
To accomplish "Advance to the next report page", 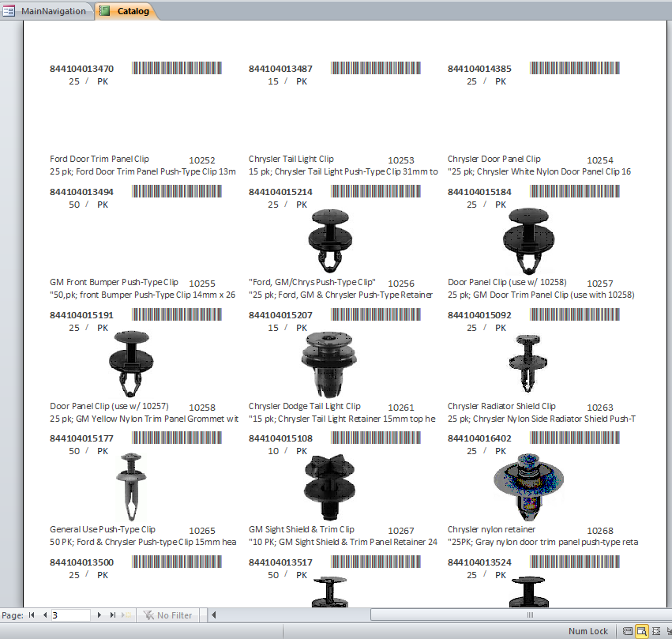I will click(99, 615).
